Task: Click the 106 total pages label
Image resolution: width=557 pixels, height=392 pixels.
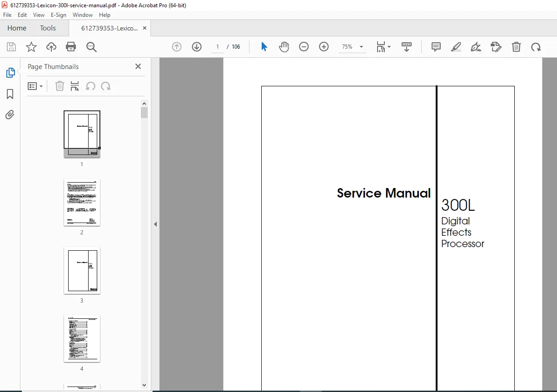Action: click(x=236, y=47)
